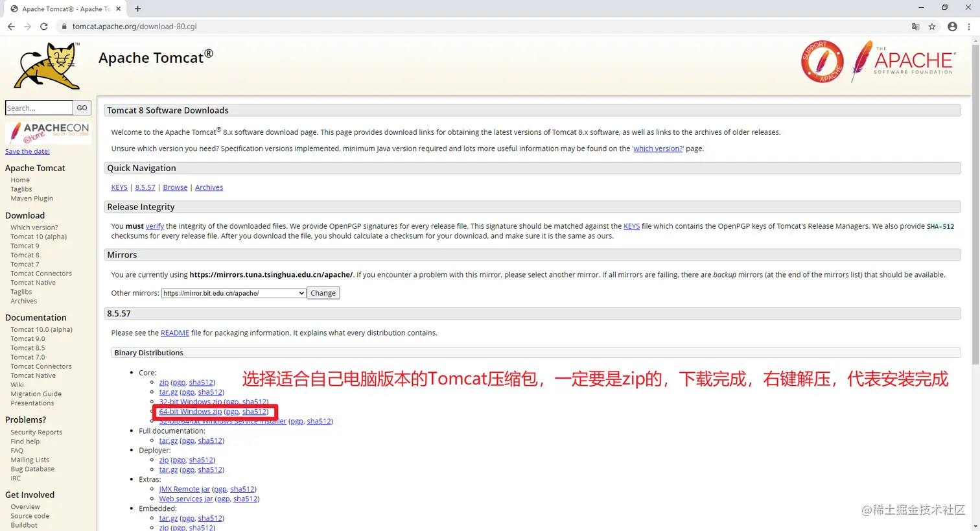This screenshot has width=980, height=531.
Task: Open the README link
Action: (x=175, y=333)
